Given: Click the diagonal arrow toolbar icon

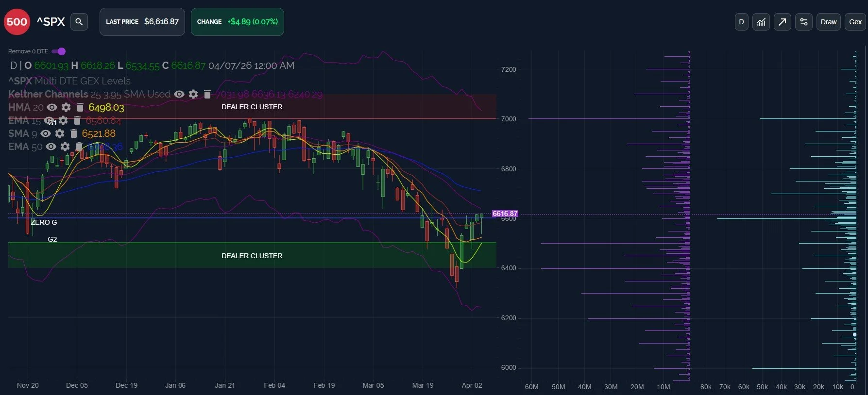Looking at the screenshot, I should pyautogui.click(x=783, y=22).
